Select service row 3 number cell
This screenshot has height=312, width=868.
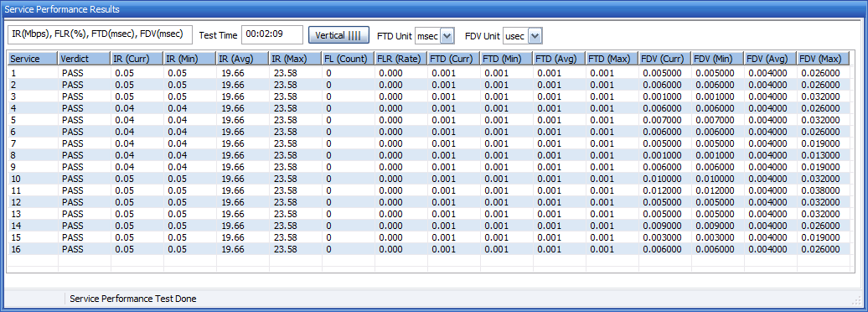tap(32, 96)
